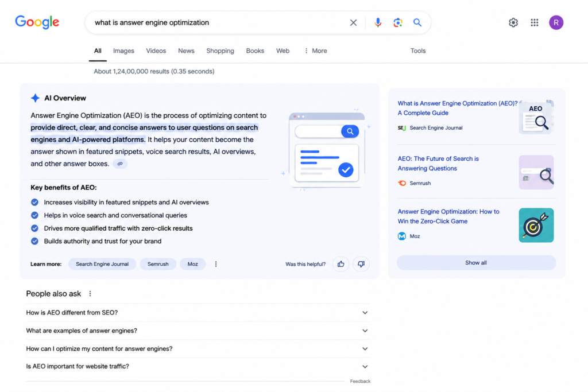Click the 'Key benefits of AEO:' heading
Viewport: 588px width, 392px height.
click(64, 187)
